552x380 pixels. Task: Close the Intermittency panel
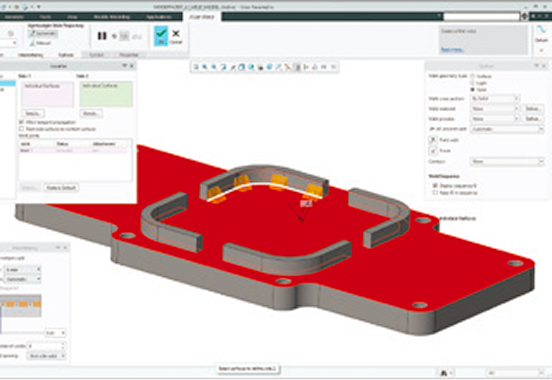point(65,248)
